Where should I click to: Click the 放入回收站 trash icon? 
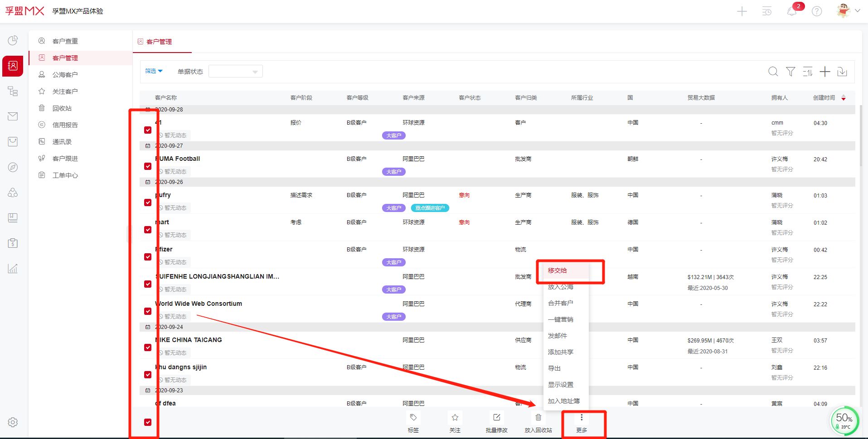[x=538, y=418]
